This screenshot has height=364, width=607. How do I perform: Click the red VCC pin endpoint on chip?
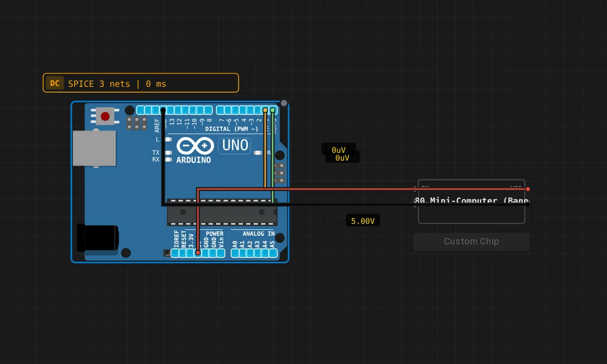pos(528,189)
